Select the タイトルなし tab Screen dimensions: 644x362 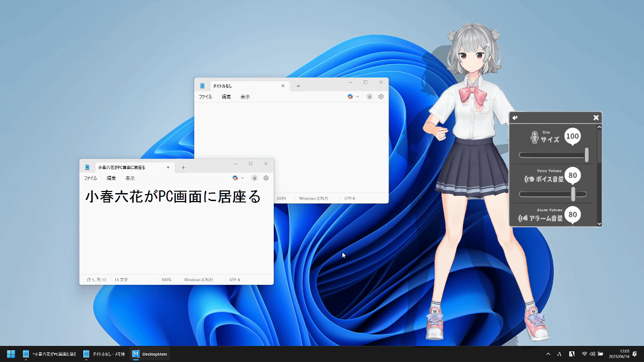[249, 86]
